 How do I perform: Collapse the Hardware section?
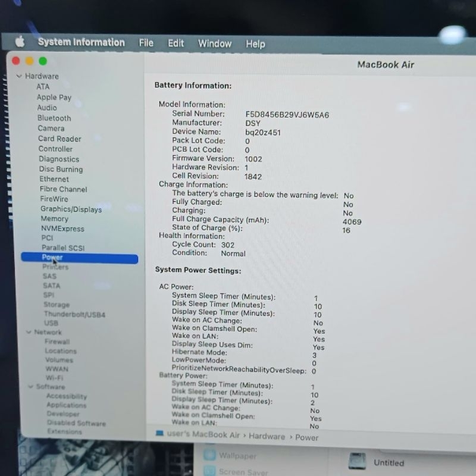[x=19, y=76]
